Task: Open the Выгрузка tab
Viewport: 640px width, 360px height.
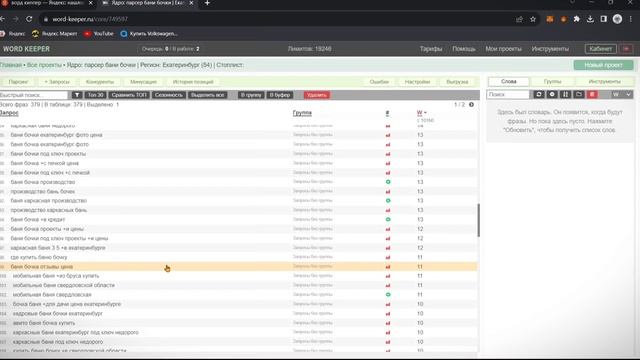Action: pyautogui.click(x=457, y=82)
